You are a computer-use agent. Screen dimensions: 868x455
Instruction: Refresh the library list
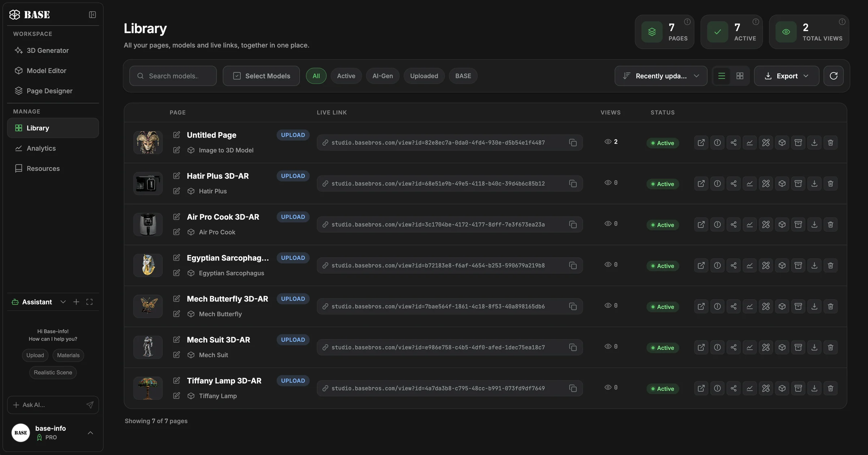833,76
